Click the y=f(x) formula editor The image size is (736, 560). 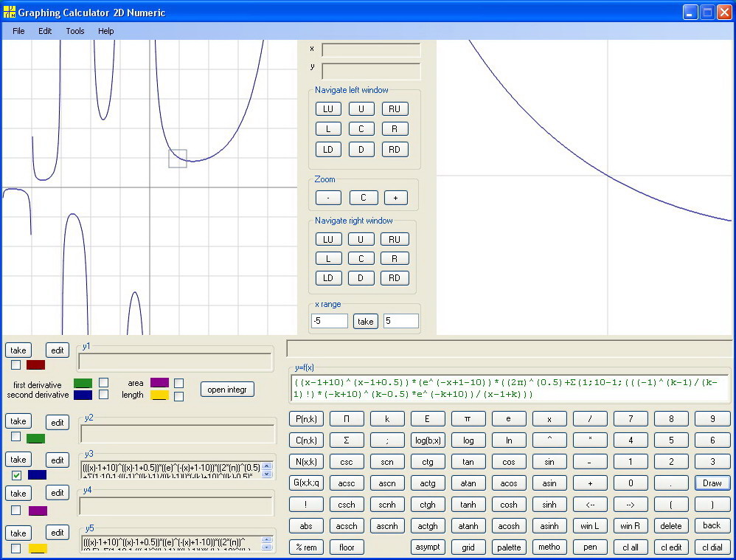pyautogui.click(x=510, y=388)
